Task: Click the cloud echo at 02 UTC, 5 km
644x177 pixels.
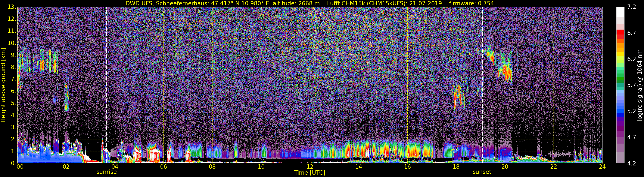Action: tap(66, 98)
